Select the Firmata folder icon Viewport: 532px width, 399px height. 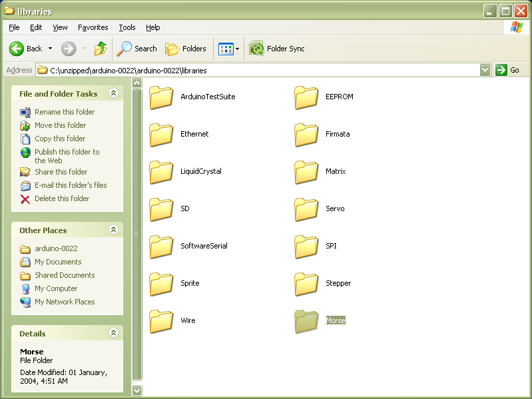(x=306, y=135)
